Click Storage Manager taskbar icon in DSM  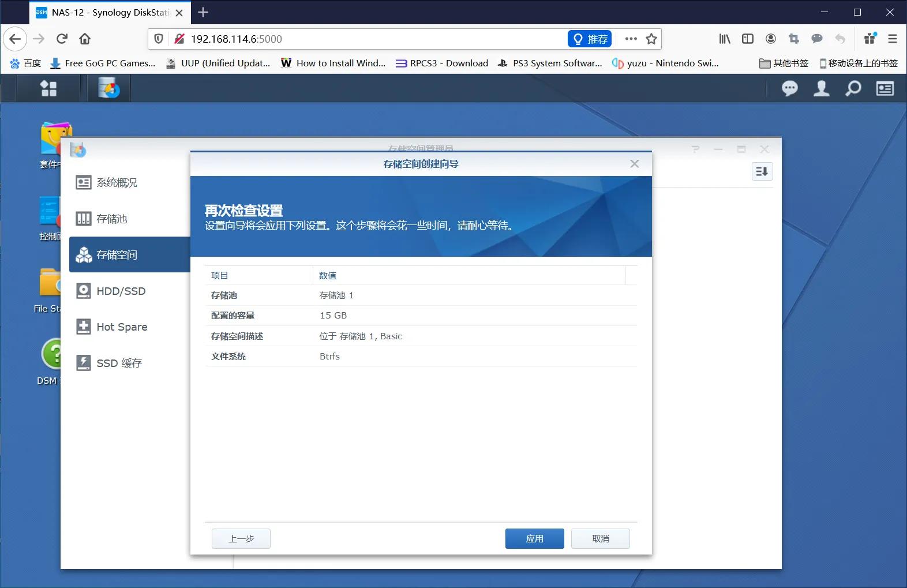pos(108,88)
